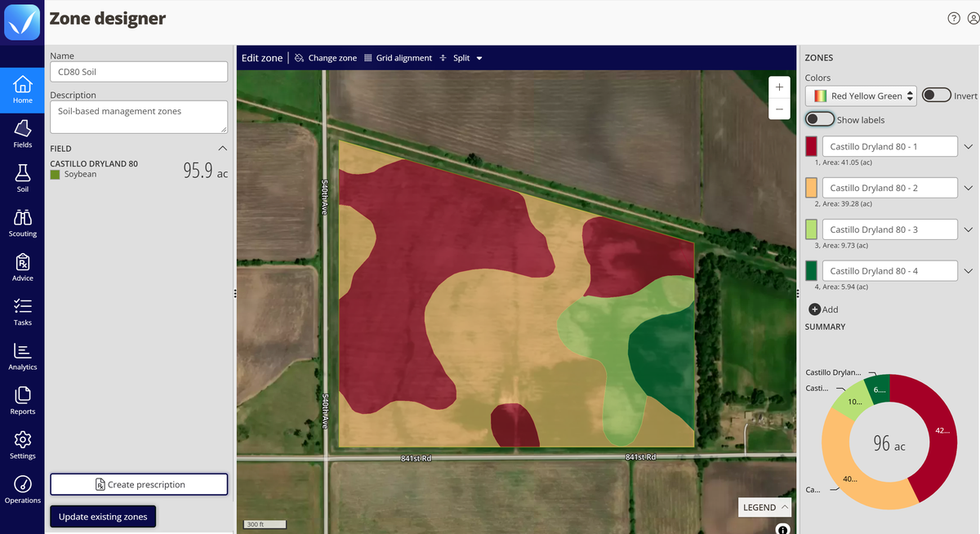Click the '1, Area: 41.05 (ac)' text

tap(843, 162)
